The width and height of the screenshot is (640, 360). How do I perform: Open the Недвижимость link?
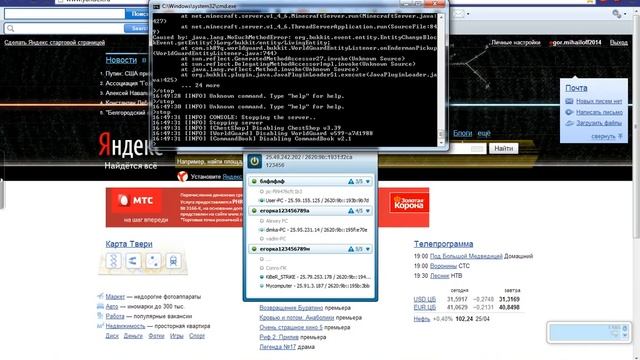[x=125, y=326]
